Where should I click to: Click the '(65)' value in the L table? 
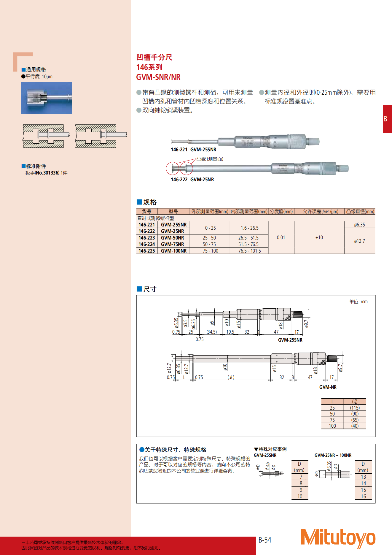(x=355, y=420)
